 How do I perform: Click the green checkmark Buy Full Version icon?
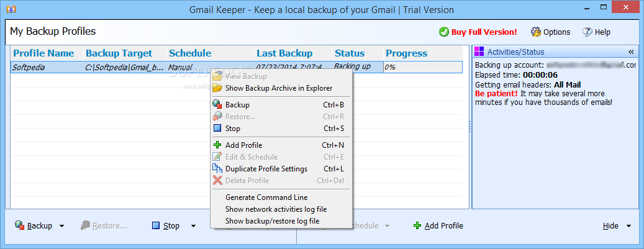click(x=443, y=32)
